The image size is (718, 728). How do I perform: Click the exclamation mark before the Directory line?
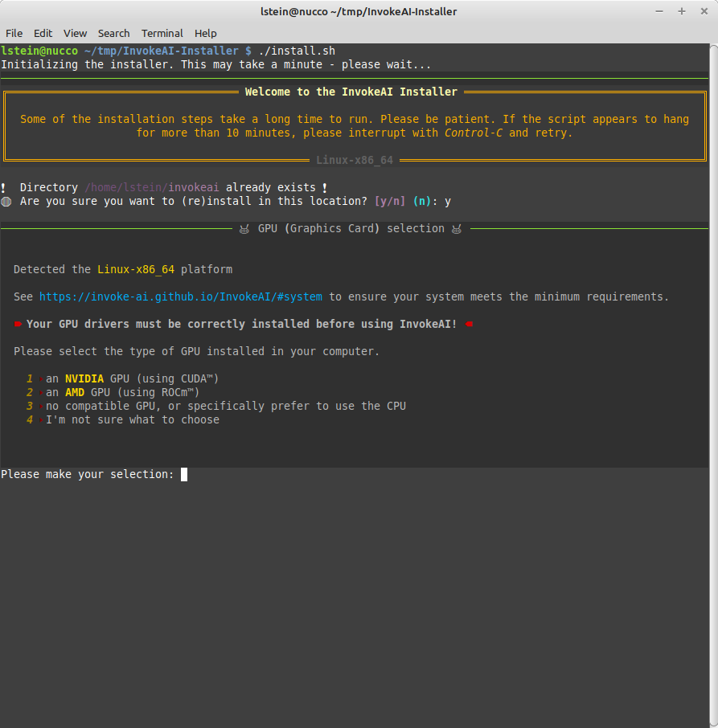[4, 187]
